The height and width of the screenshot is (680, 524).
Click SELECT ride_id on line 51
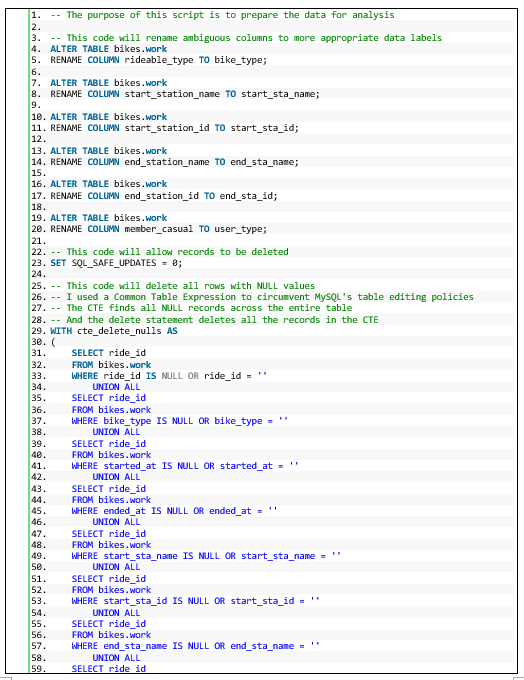(108, 579)
